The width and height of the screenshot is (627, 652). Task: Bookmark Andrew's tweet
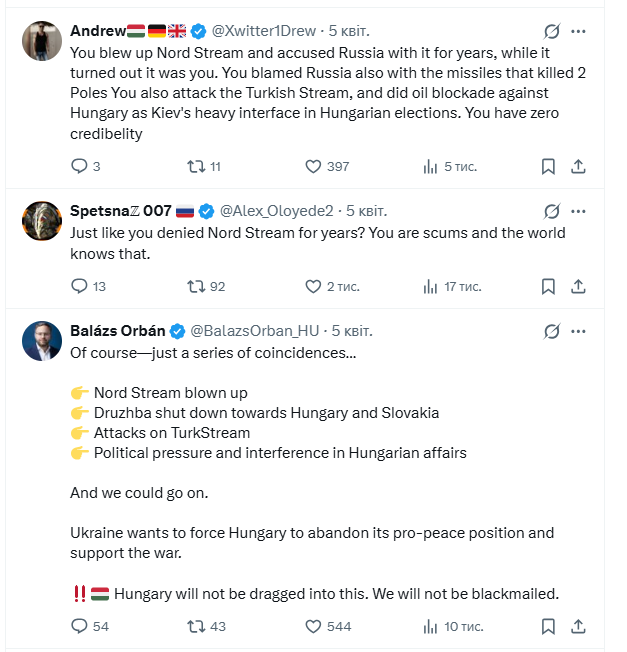tap(548, 166)
